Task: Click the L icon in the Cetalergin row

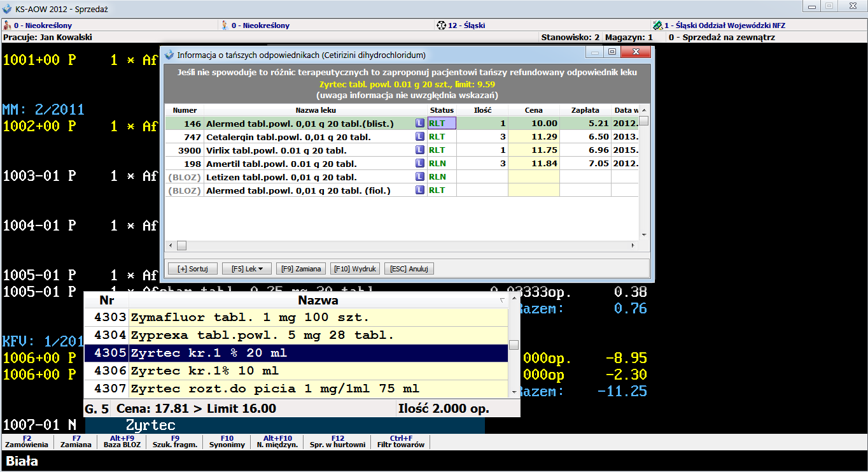Action: 419,136
